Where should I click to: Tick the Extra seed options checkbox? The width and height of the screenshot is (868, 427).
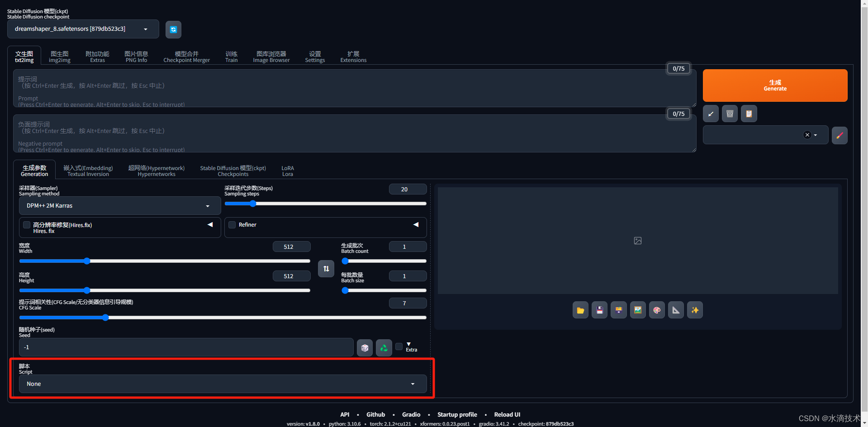(x=399, y=346)
